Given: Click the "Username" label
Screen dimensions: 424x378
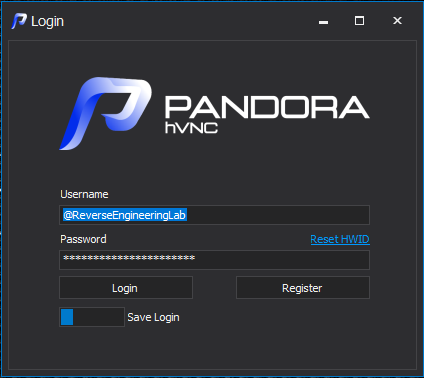Looking at the screenshot, I should (x=84, y=194).
